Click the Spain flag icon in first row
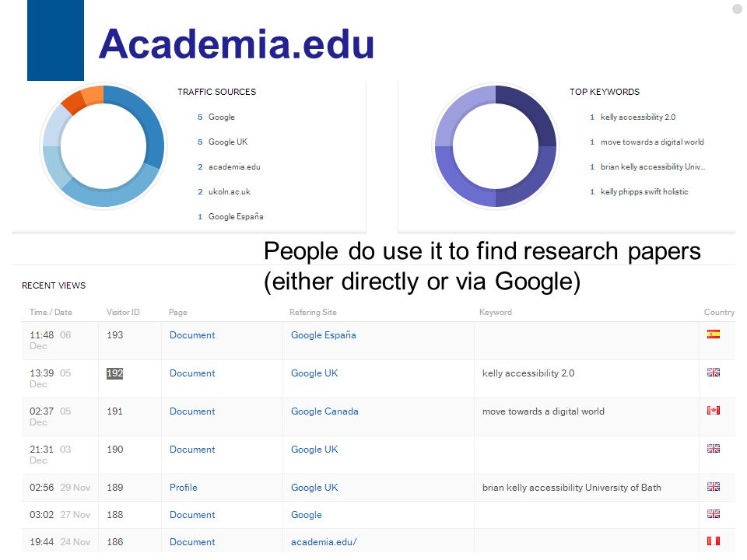Viewport: 747px width, 560px height. pos(714,334)
